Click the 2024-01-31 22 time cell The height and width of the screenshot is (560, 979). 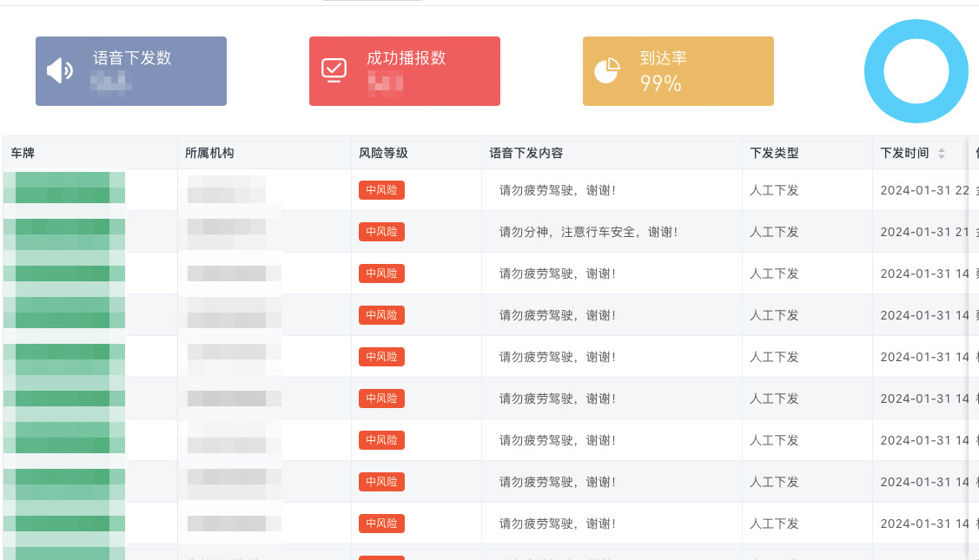tap(924, 190)
